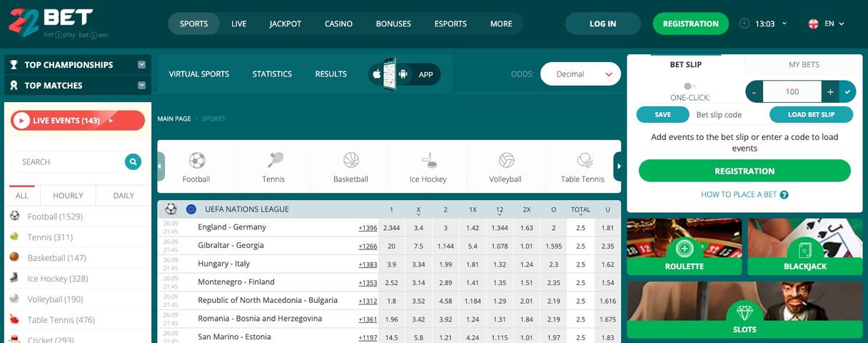Switch to the Hourly filter tab
The image size is (868, 343).
[68, 195]
